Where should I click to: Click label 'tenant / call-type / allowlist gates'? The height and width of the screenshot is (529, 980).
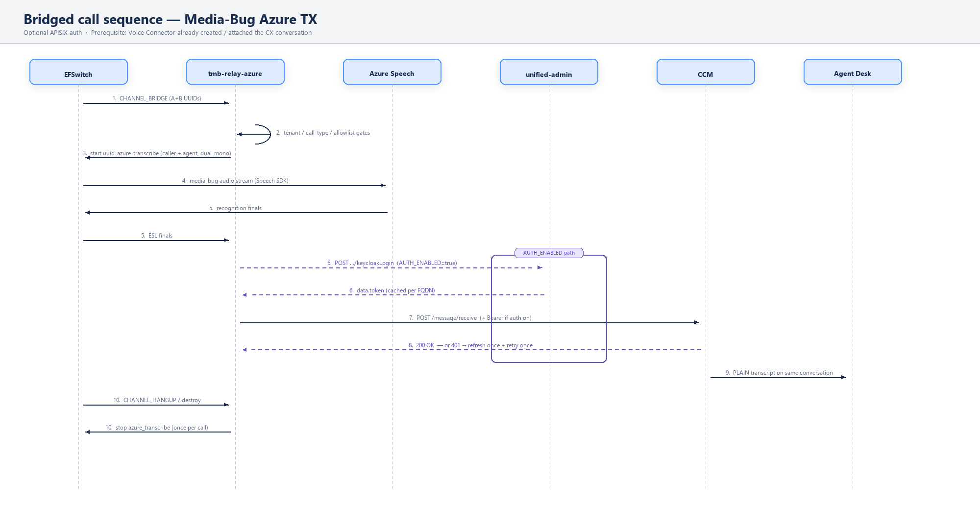click(x=327, y=133)
